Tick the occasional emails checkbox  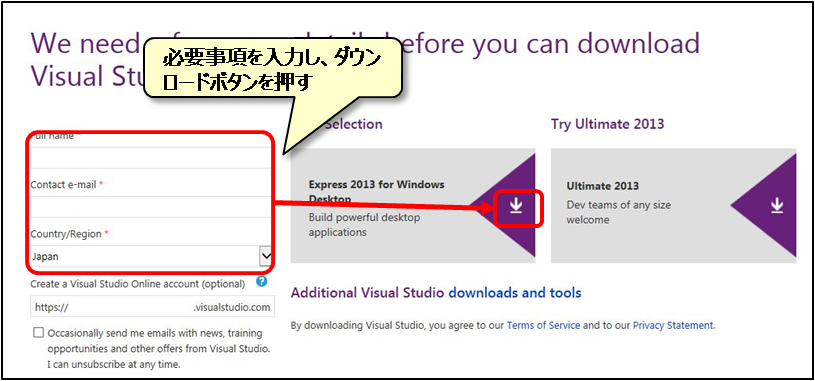coord(38,333)
